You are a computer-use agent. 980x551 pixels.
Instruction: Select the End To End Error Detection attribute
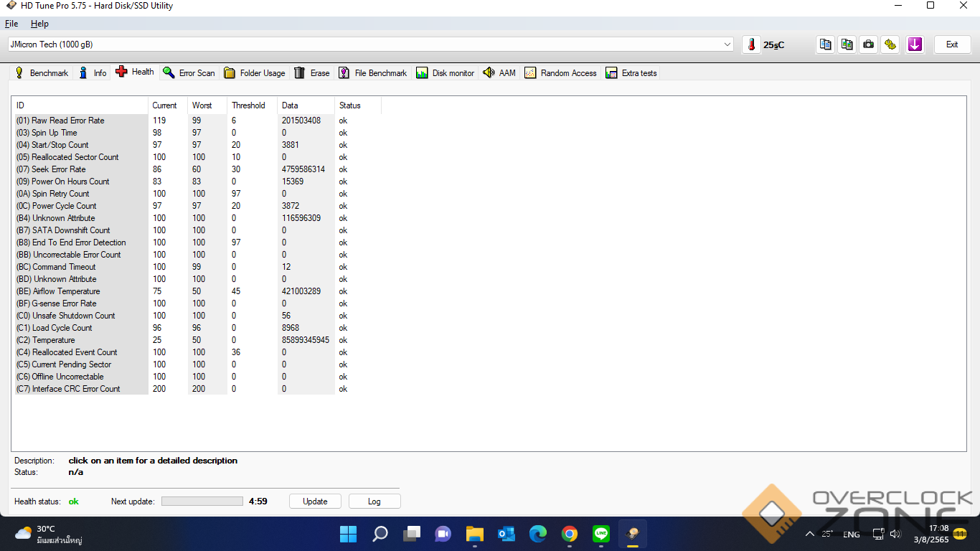tap(71, 242)
